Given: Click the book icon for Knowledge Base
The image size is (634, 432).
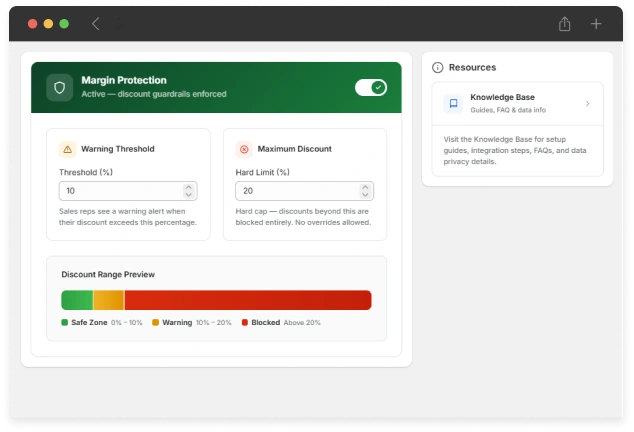Looking at the screenshot, I should point(453,104).
